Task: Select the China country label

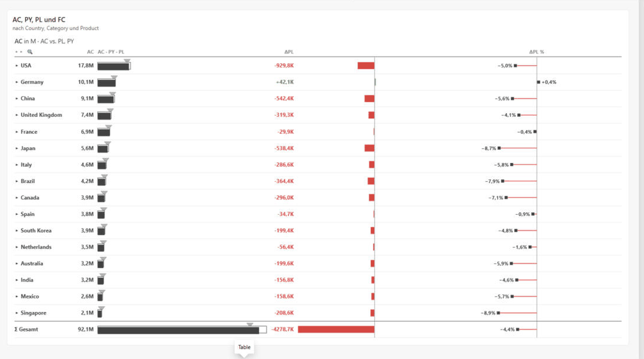Action: pos(28,99)
